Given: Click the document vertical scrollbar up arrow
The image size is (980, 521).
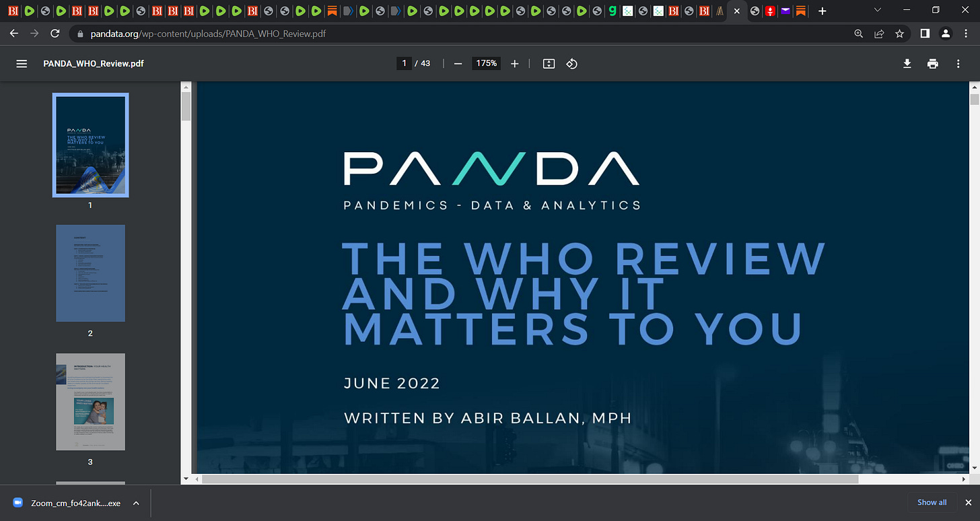Looking at the screenshot, I should coord(975,87).
